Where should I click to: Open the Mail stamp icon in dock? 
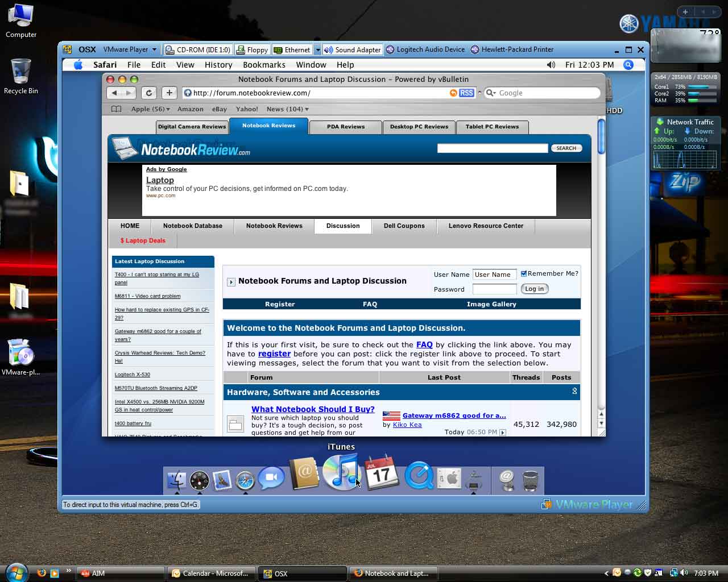point(222,481)
